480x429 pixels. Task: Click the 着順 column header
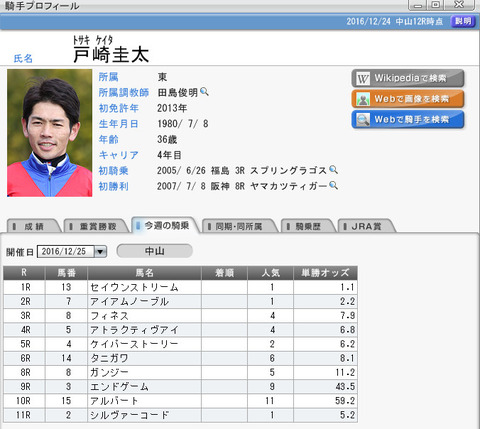[x=224, y=273]
